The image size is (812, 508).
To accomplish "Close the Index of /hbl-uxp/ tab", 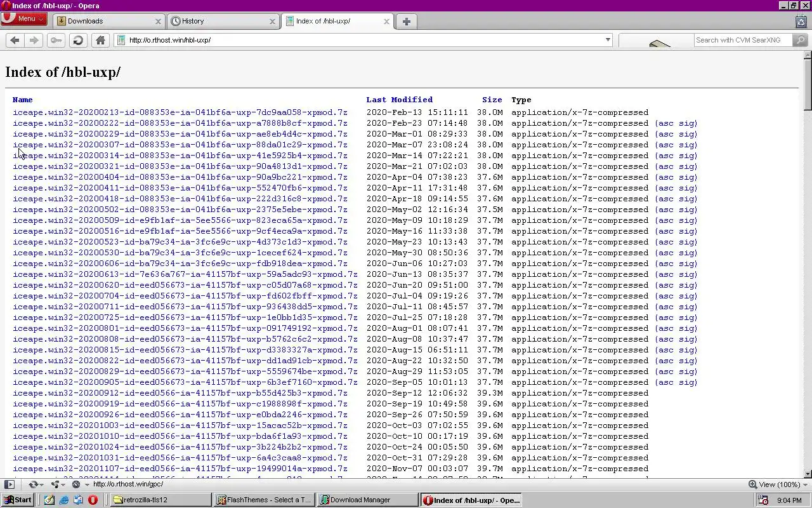I will (386, 21).
